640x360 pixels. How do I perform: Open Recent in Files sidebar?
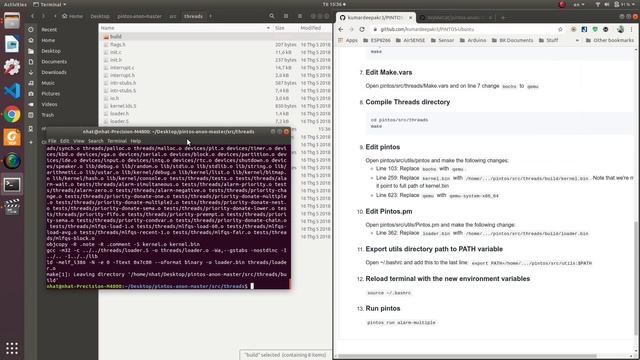[x=49, y=30]
